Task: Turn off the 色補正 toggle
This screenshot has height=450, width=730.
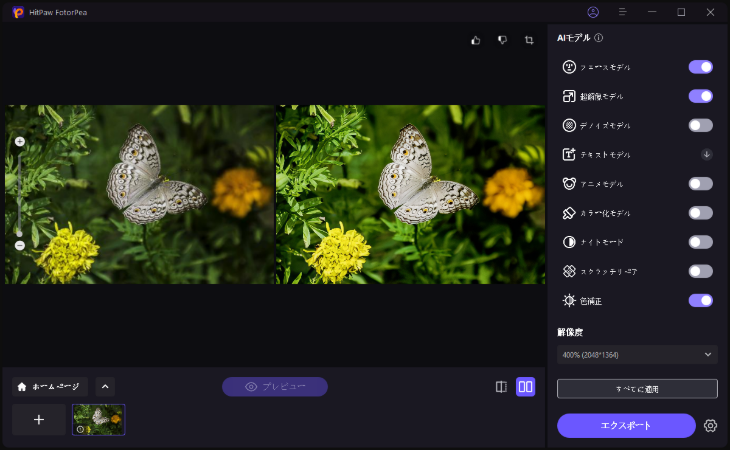Action: [700, 301]
